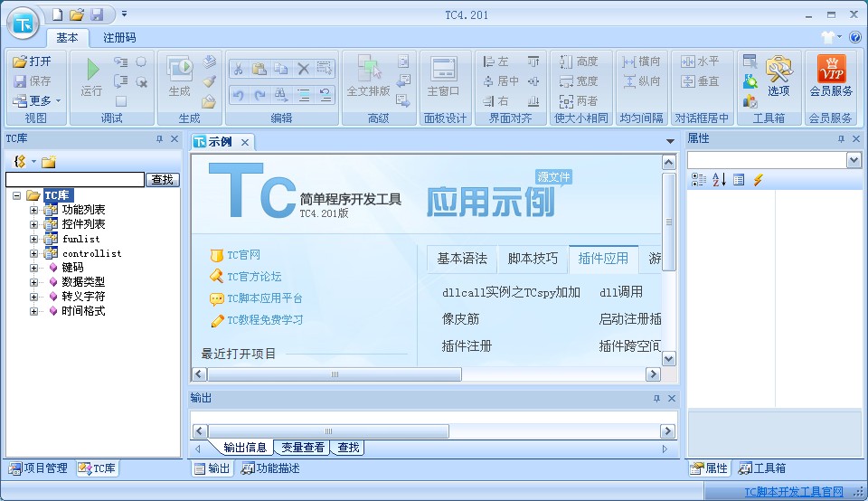Click the categorized view icon in properties panel

(699, 179)
